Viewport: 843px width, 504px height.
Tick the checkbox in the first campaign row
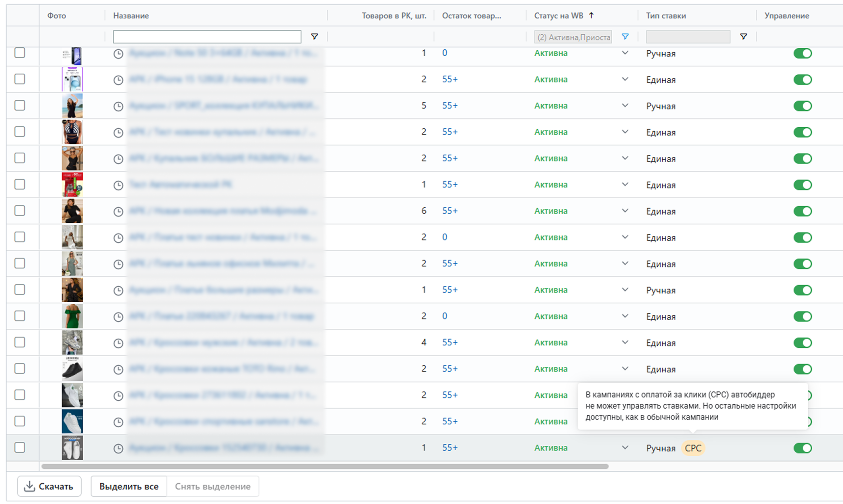click(x=20, y=53)
